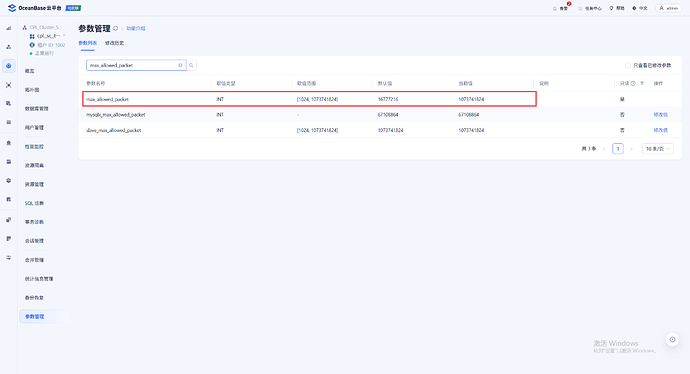Open the 10 条/页 page size dropdown
Viewport: 690px width, 374px height.
(x=657, y=149)
